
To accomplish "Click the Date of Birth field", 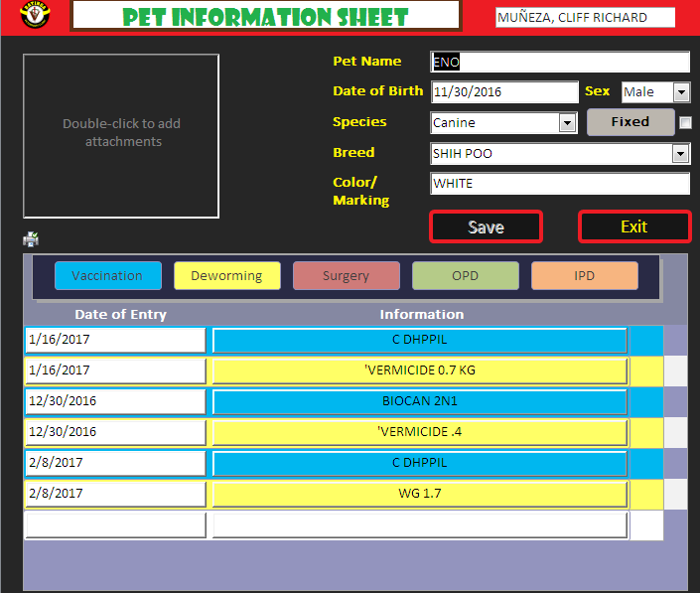I will click(504, 92).
